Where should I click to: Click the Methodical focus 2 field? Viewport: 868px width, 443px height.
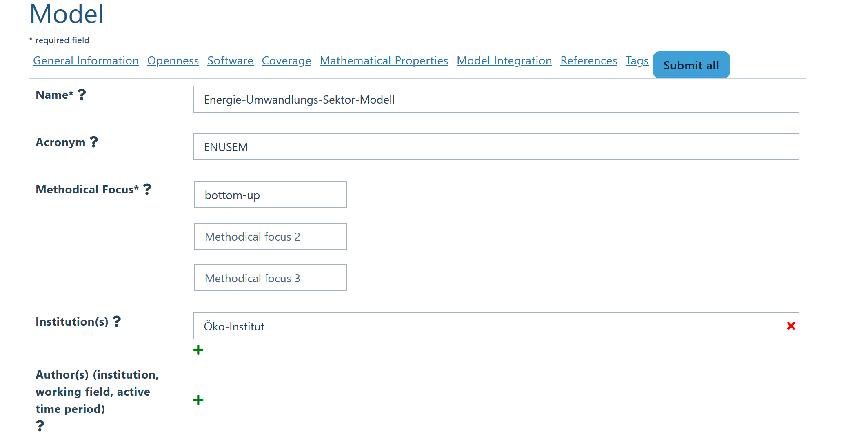pos(270,236)
